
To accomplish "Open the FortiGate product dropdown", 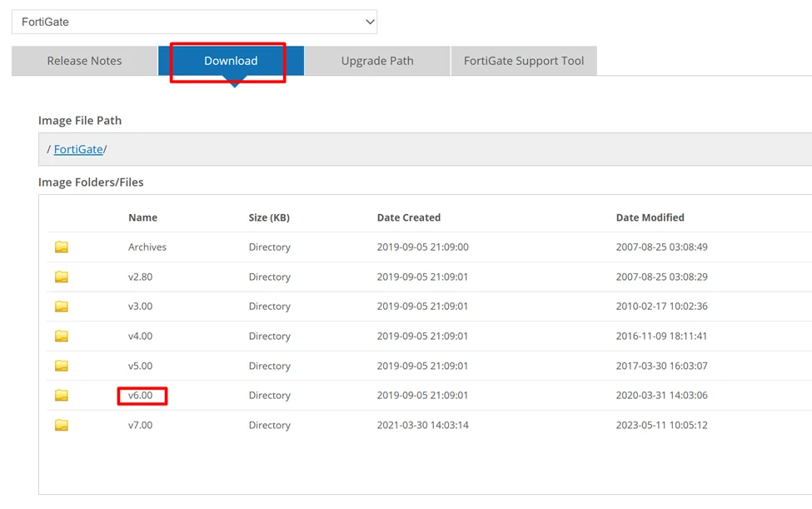I will (194, 22).
